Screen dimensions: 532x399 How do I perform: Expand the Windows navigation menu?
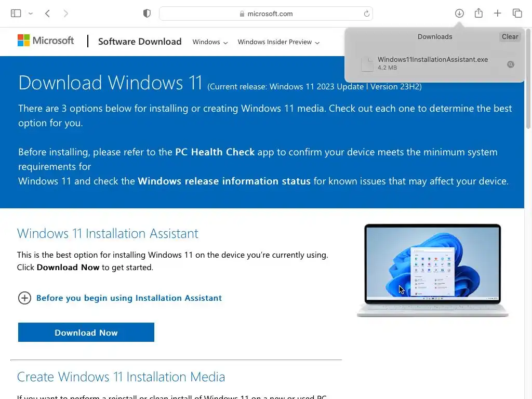[210, 42]
